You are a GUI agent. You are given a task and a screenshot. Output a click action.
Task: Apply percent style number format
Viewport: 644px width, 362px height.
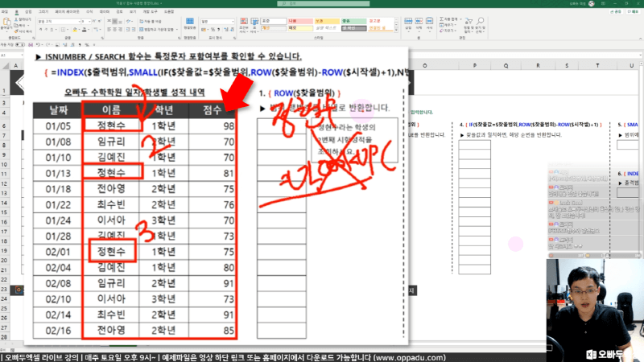213,30
